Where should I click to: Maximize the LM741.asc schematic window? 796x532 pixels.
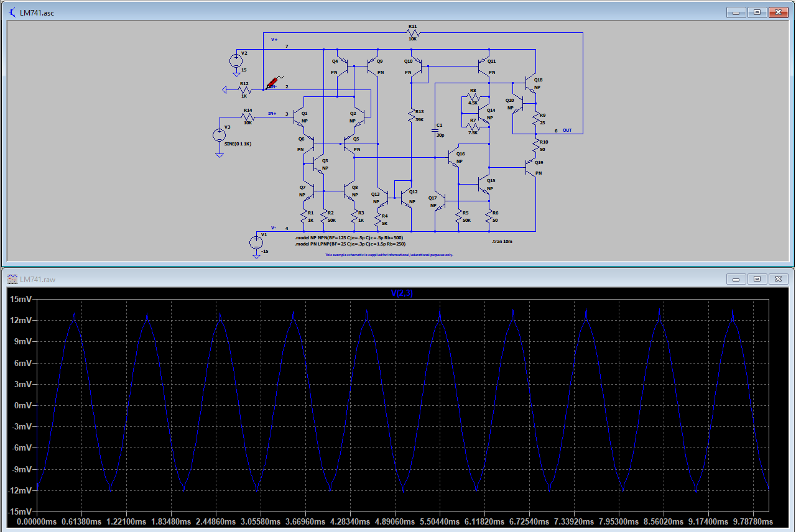[x=757, y=12]
